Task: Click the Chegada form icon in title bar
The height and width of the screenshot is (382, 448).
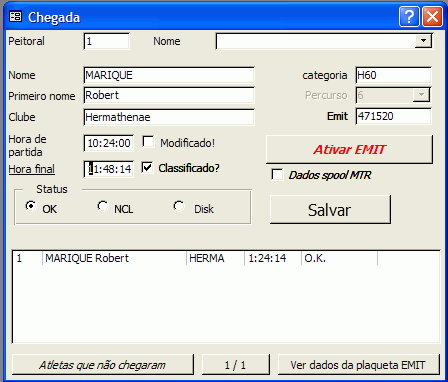Action: pyautogui.click(x=15, y=17)
